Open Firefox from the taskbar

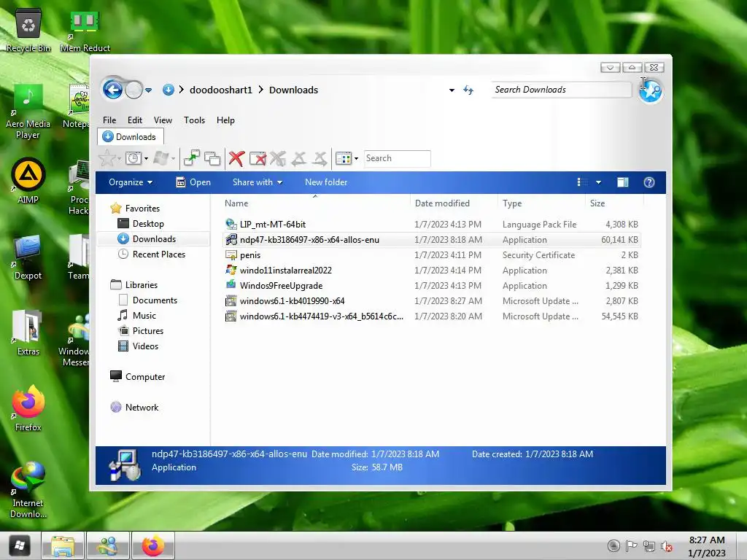pyautogui.click(x=153, y=545)
